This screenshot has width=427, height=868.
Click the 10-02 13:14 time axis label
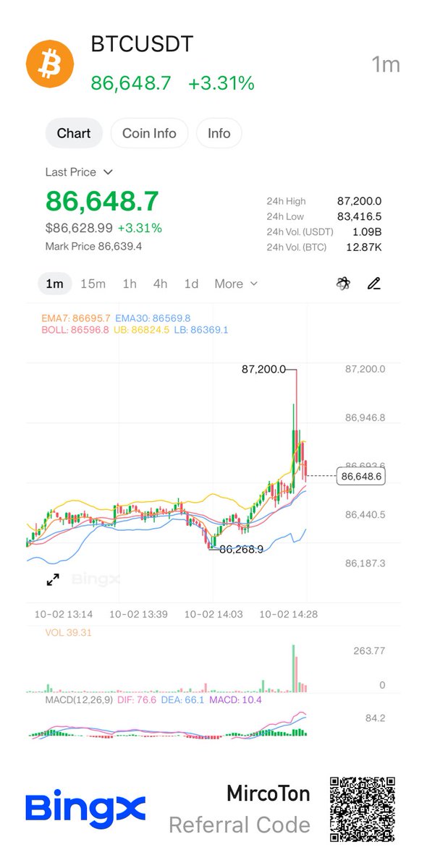pos(64,613)
